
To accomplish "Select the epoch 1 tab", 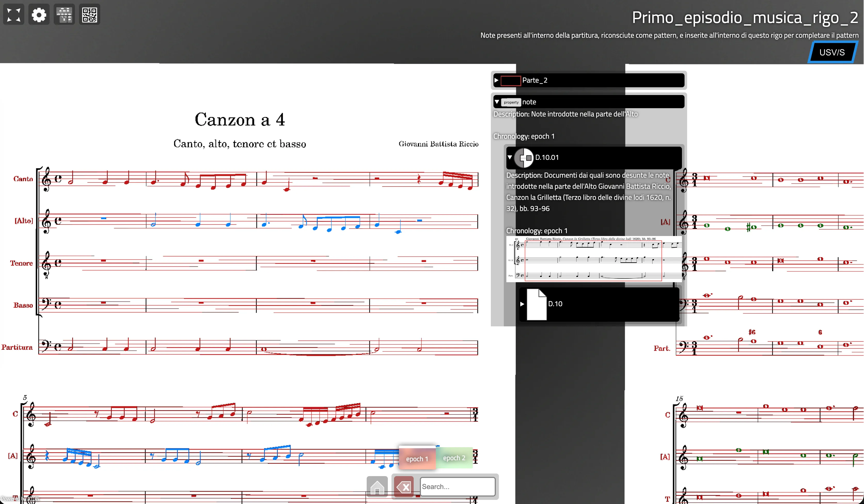I will 417,458.
